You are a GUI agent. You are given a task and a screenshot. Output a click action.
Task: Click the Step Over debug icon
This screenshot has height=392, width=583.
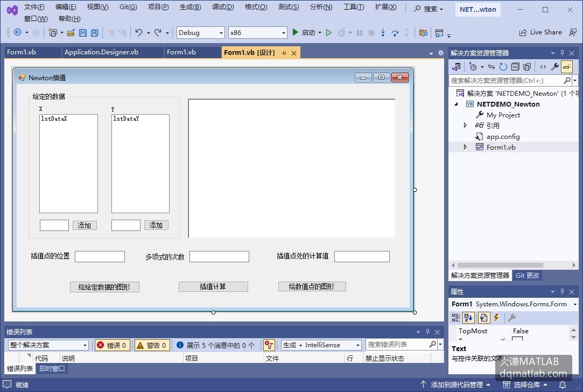click(x=395, y=33)
